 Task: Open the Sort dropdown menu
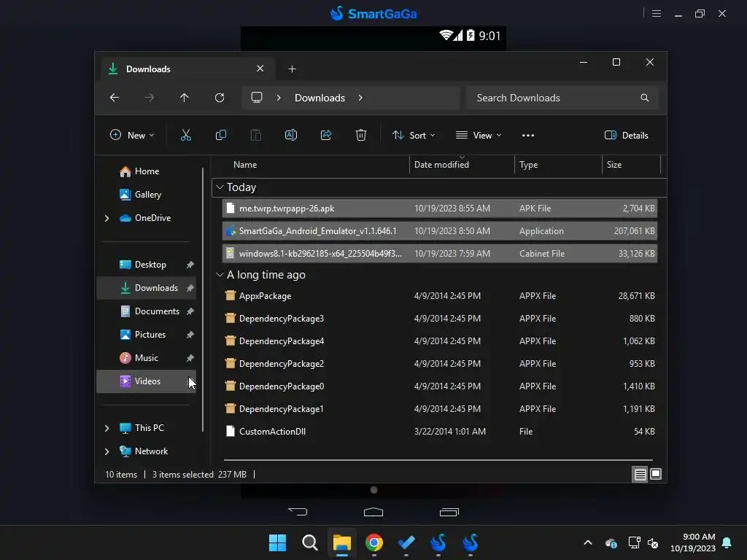click(x=413, y=135)
